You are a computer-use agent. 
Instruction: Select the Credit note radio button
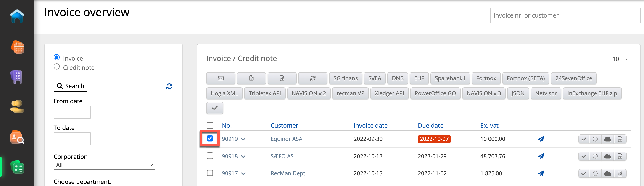[57, 67]
